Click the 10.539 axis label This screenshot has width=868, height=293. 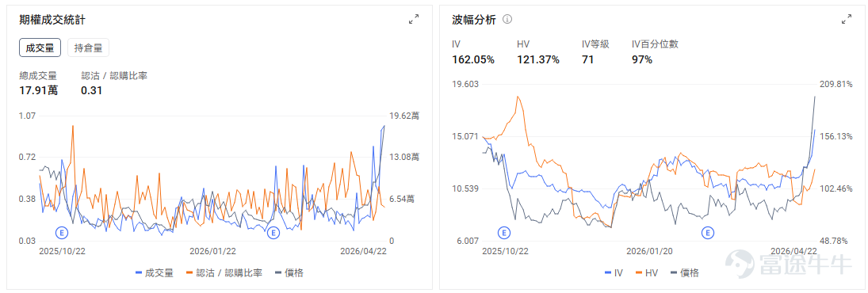point(465,189)
